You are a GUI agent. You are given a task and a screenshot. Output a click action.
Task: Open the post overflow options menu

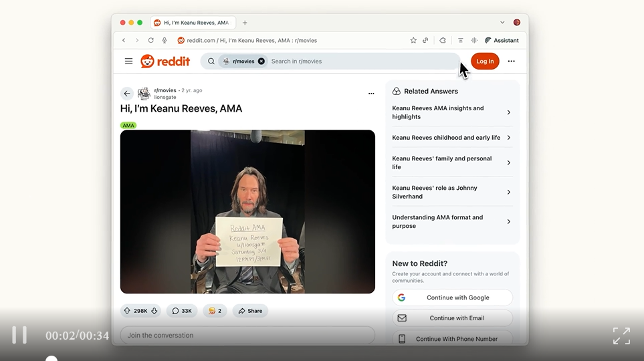pos(371,94)
